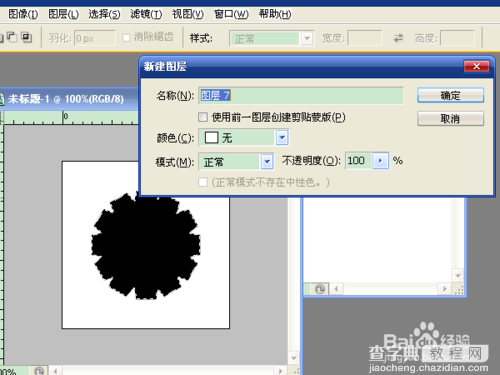
Task: Click the 名称 layer name field
Action: tap(301, 96)
